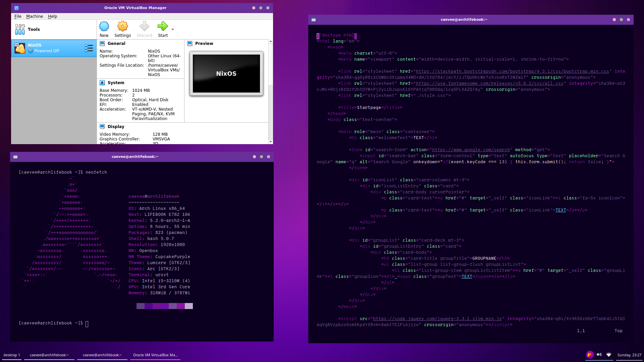The image size is (644, 362).
Task: Click the neofetch terminal title bar icon
Action: pos(15,157)
